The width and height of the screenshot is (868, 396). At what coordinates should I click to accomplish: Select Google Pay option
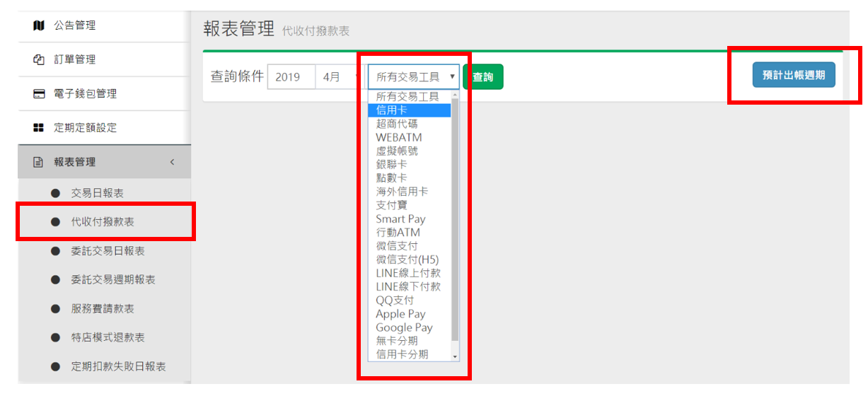(409, 327)
